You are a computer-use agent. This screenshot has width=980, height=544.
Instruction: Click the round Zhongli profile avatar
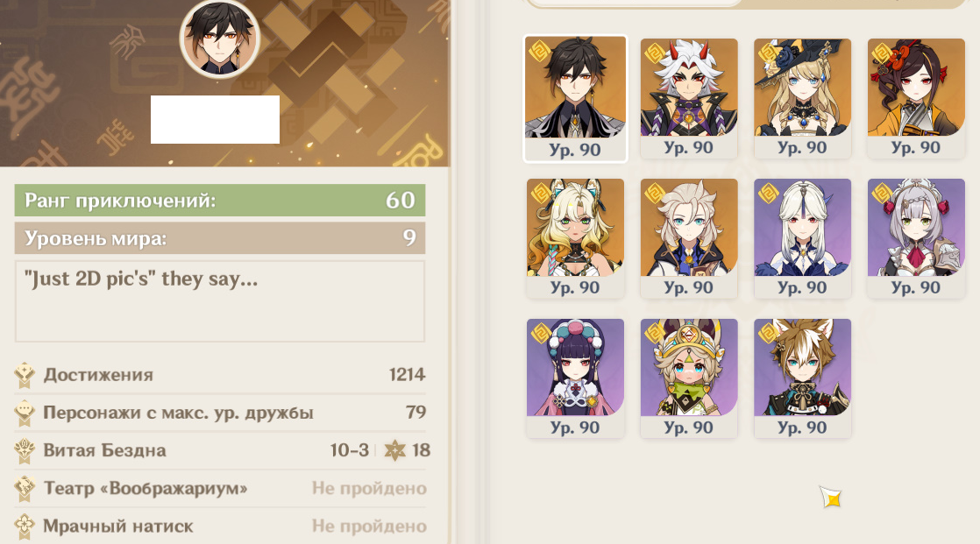[219, 39]
